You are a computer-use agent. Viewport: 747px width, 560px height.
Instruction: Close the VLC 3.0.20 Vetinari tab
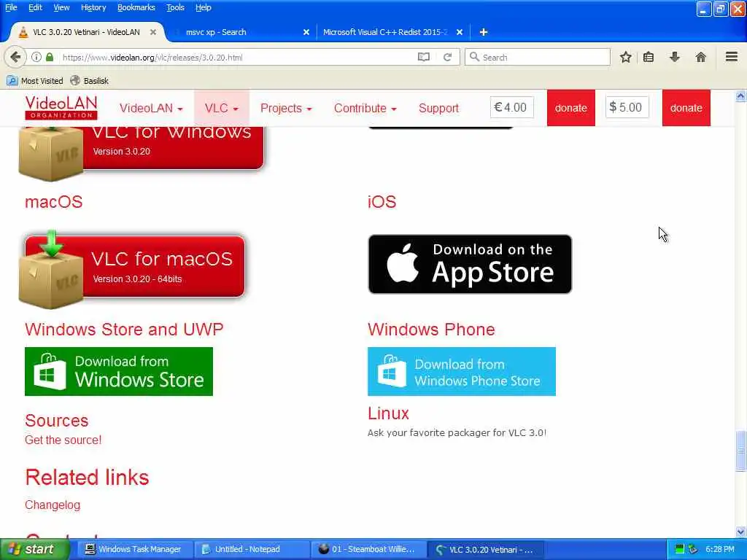(x=153, y=32)
